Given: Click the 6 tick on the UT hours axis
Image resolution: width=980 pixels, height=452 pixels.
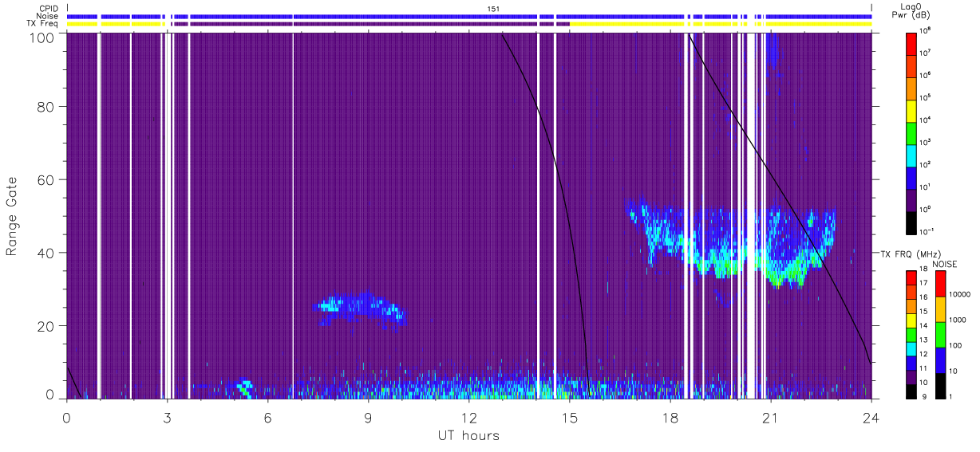Looking at the screenshot, I should [268, 417].
